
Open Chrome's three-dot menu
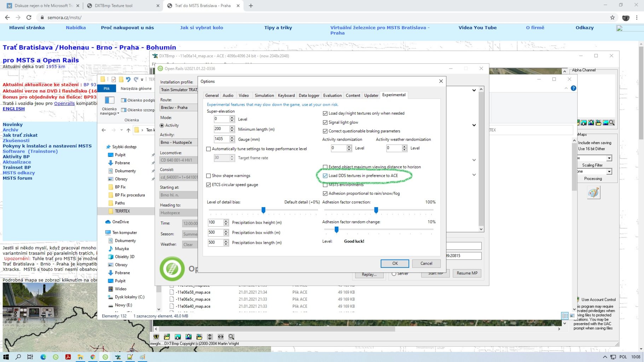tap(637, 17)
